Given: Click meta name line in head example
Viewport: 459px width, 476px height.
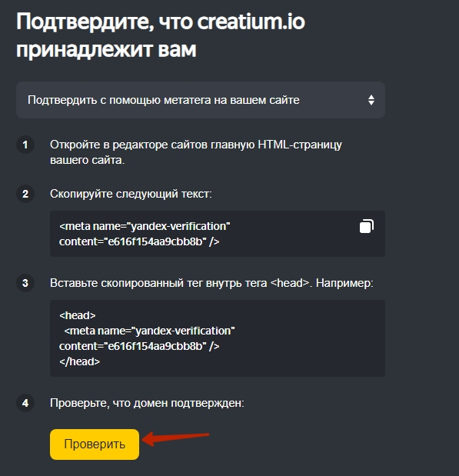Looking at the screenshot, I should [149, 331].
